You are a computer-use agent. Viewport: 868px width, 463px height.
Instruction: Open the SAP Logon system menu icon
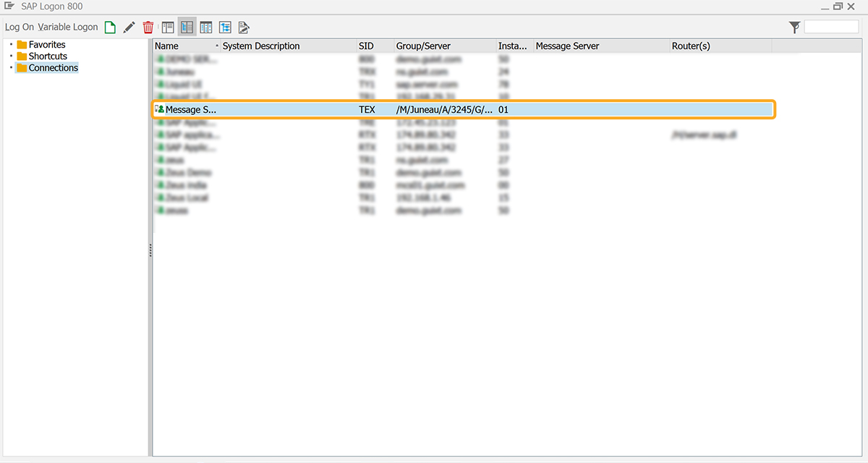coord(9,7)
